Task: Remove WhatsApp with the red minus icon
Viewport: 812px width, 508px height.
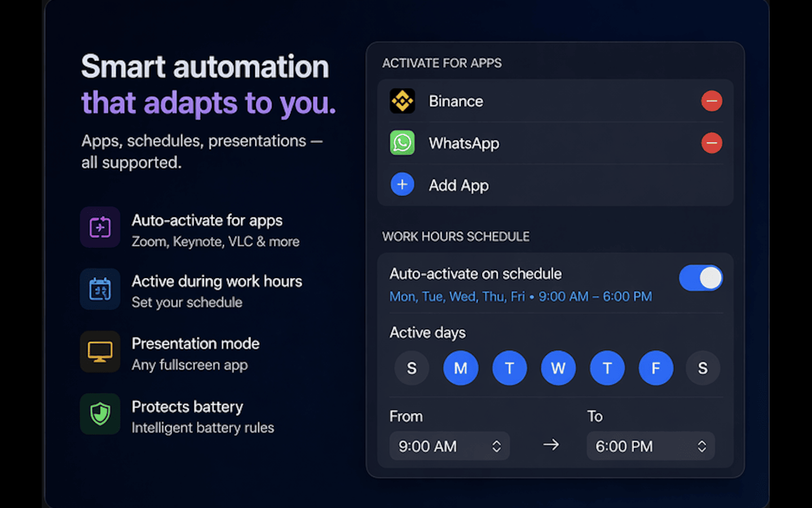Action: click(x=712, y=143)
